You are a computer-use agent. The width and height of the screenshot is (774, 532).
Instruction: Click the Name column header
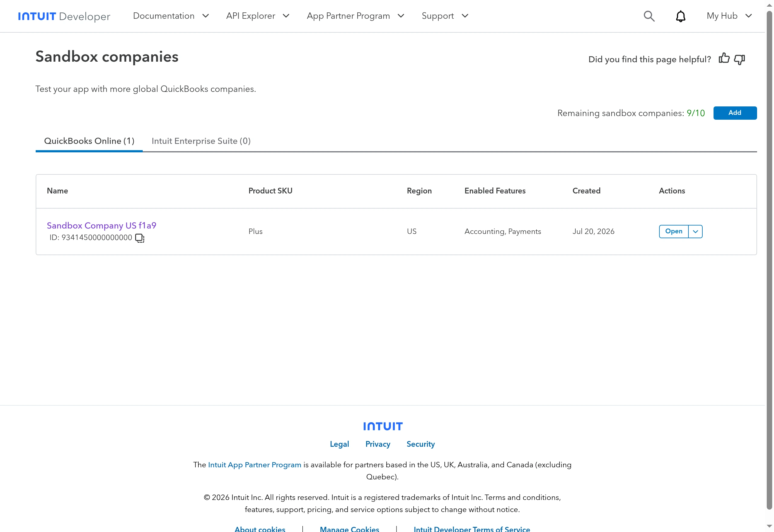tap(57, 191)
